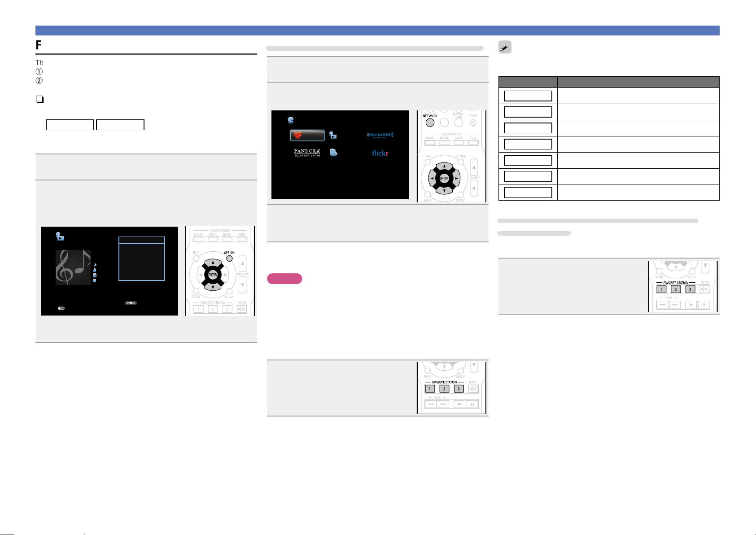Select MUSIC sound mode on the highlighted-OPTION remote
Viewport: 756px width, 535px height.
pos(213,239)
